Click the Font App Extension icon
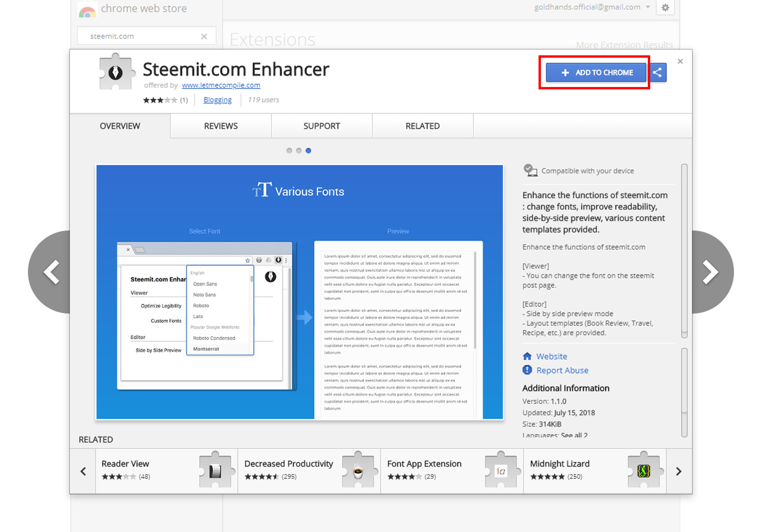Image resolution: width=760 pixels, height=532 pixels. pyautogui.click(x=502, y=470)
